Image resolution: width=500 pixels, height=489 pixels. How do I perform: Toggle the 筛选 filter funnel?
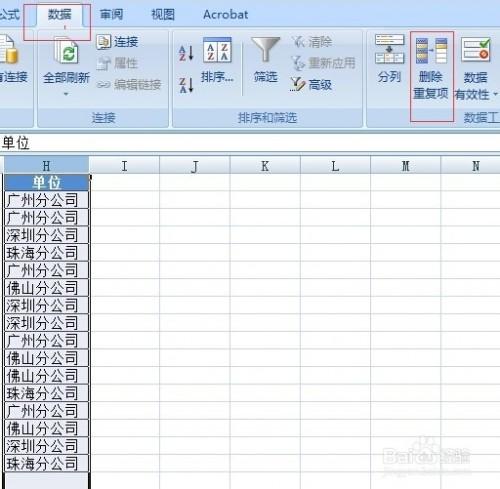(265, 60)
